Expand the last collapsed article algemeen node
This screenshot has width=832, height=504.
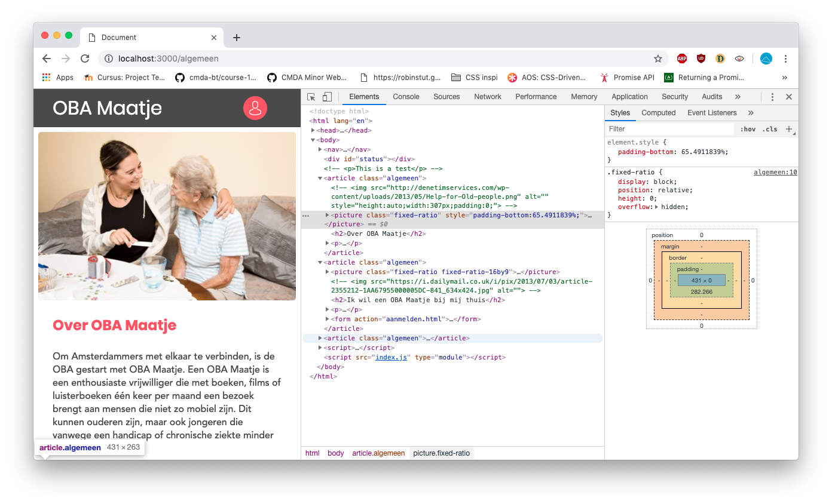(320, 338)
